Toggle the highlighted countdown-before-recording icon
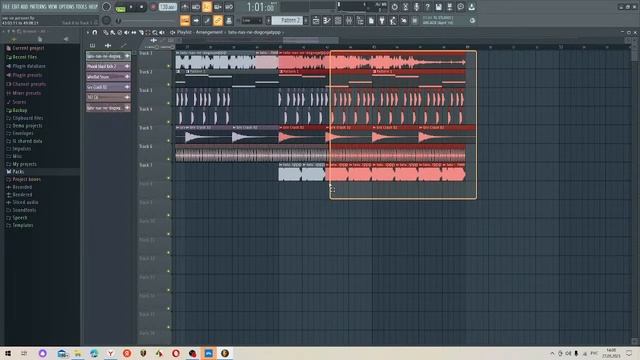The height and width of the screenshot is (360, 640). click(x=207, y=7)
